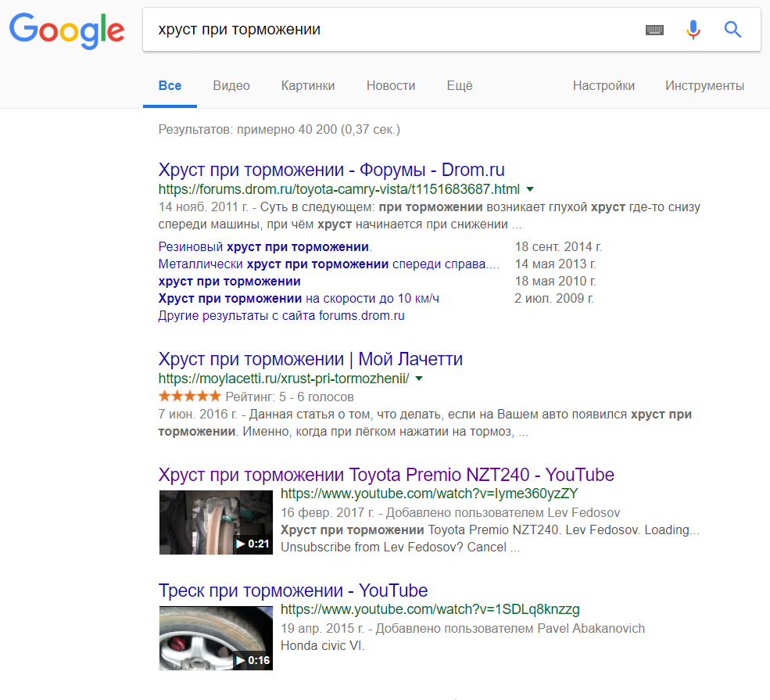The height and width of the screenshot is (700, 770).
Task: Open 'Другие результаты с сайта forums.drom.ru'
Action: [x=281, y=315]
